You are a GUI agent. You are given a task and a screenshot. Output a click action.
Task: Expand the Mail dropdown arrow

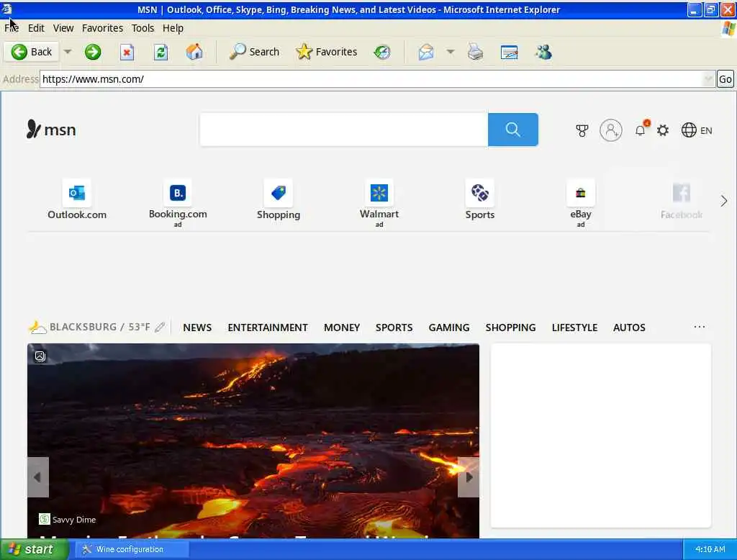click(451, 52)
